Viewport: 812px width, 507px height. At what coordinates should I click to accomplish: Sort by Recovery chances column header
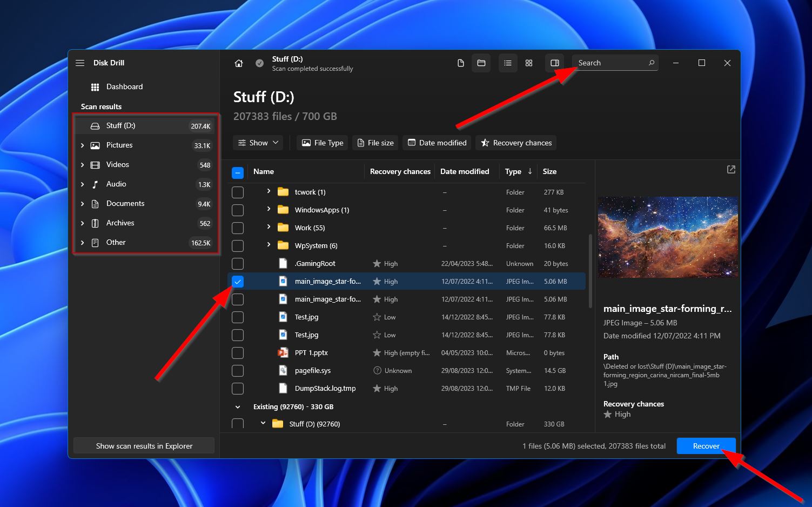tap(400, 171)
